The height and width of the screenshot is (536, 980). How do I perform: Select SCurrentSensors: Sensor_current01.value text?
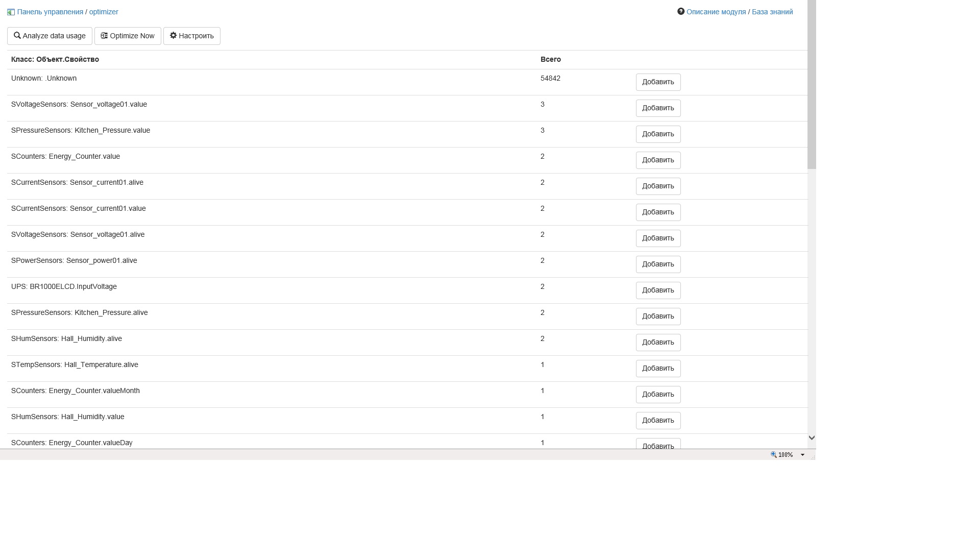coord(79,209)
